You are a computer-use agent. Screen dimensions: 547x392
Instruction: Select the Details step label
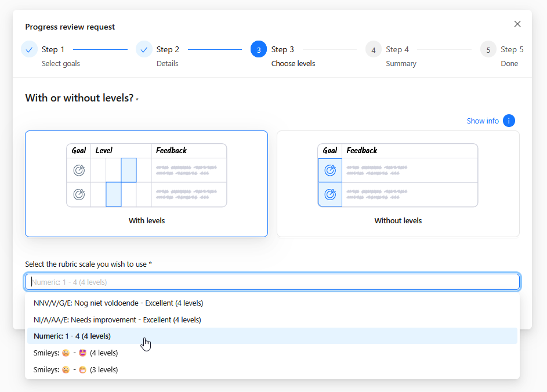[167, 63]
